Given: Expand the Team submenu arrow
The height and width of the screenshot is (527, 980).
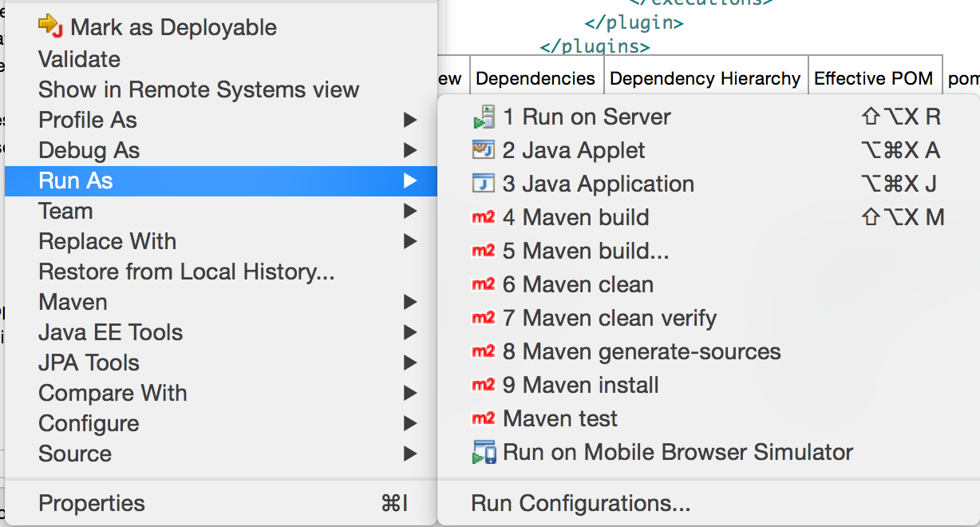Looking at the screenshot, I should coord(410,212).
